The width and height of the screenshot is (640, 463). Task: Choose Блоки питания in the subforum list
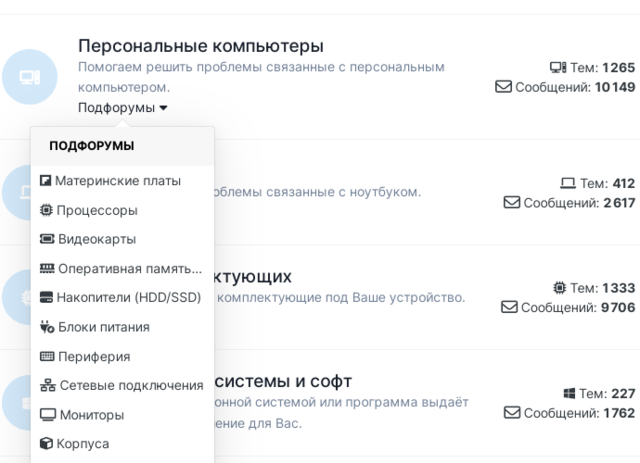(x=104, y=326)
